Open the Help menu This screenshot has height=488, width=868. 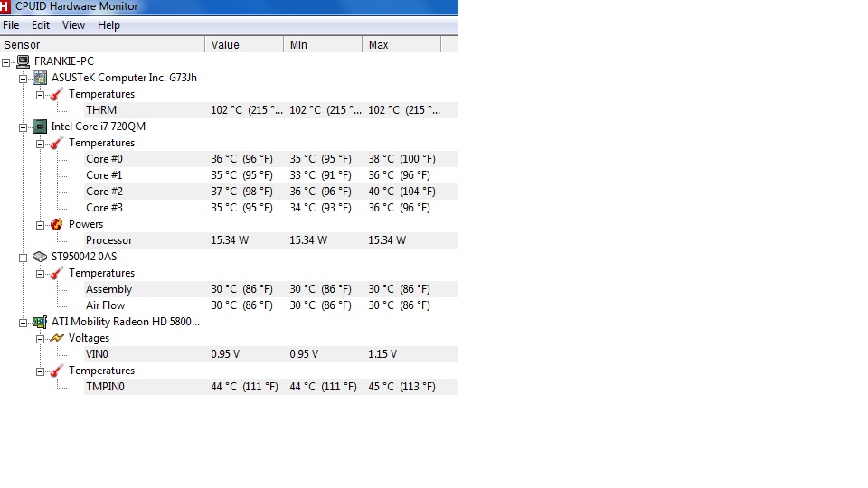(108, 25)
